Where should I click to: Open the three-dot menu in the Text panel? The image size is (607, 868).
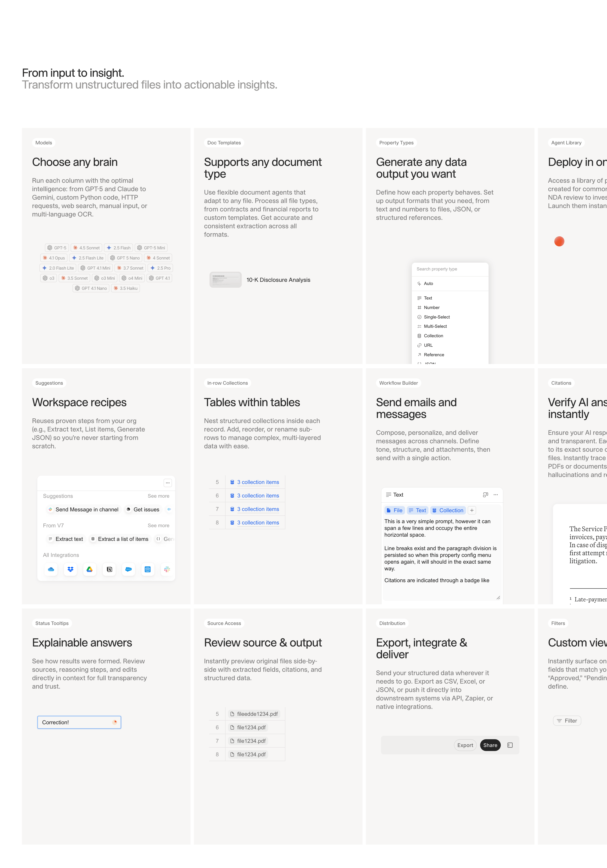coord(496,495)
